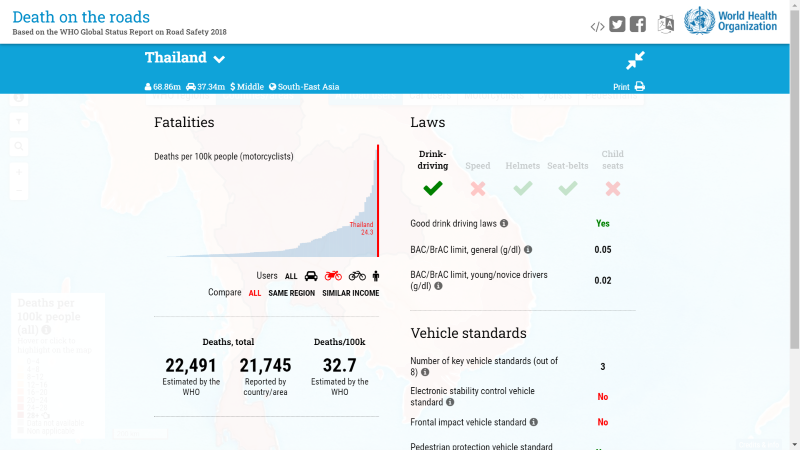Screen dimensions: 800x450
Task: Click the World Health Organization logo
Action: (x=730, y=22)
